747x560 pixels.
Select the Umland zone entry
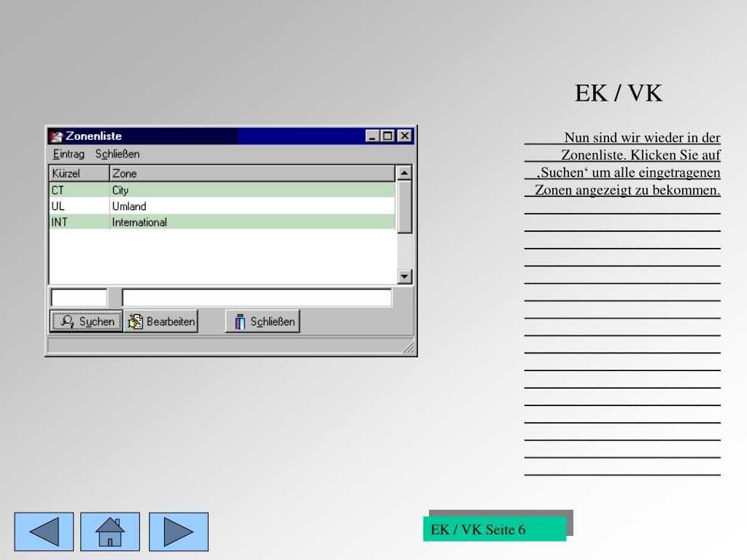point(252,206)
